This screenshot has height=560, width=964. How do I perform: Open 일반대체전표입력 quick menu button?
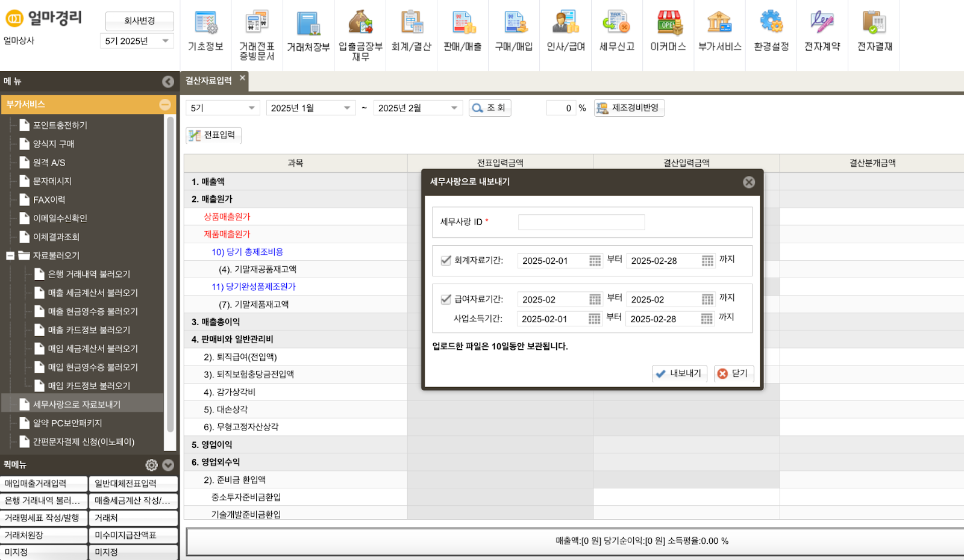tap(134, 484)
